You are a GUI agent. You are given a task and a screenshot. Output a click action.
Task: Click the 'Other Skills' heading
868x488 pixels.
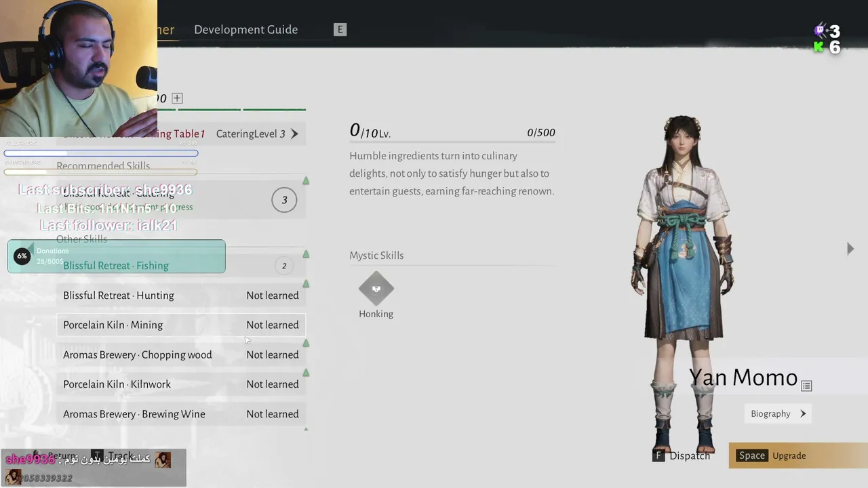pyautogui.click(x=81, y=239)
